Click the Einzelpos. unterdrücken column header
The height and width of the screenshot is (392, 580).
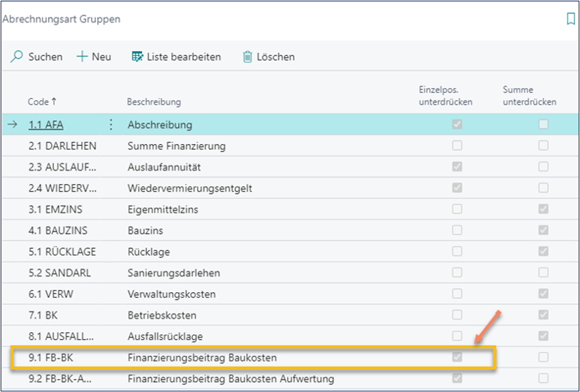tap(446, 96)
